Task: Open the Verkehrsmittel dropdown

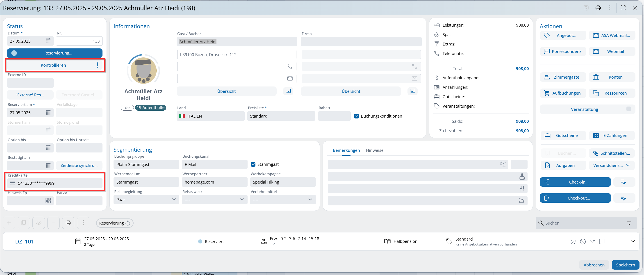Action: 283,200
